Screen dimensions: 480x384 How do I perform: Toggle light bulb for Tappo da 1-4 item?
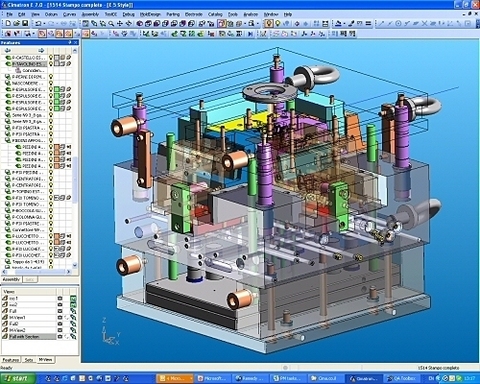click(x=51, y=262)
